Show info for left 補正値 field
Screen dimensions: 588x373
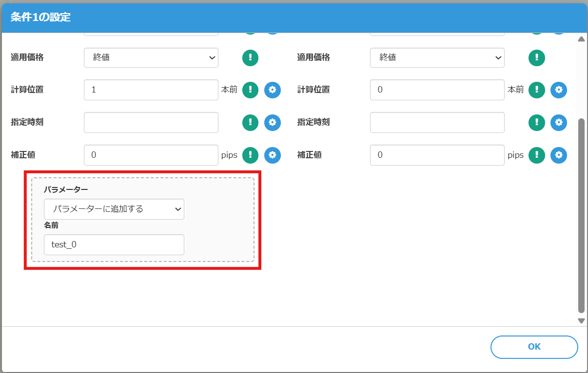click(x=250, y=155)
